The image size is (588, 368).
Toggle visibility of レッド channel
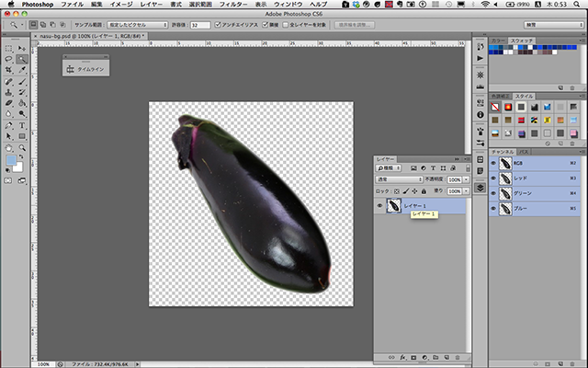point(493,179)
